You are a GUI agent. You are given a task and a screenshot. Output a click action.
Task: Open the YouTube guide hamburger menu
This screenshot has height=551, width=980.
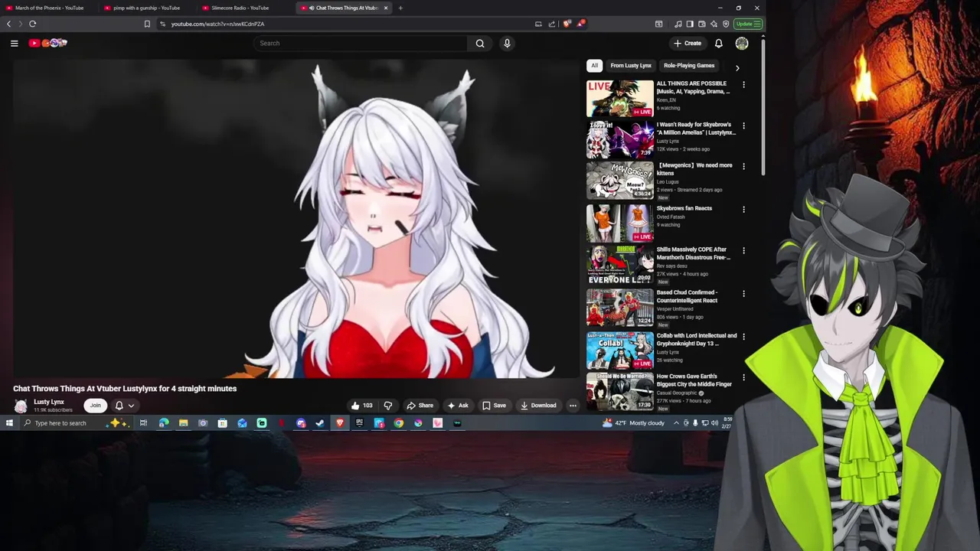point(14,43)
